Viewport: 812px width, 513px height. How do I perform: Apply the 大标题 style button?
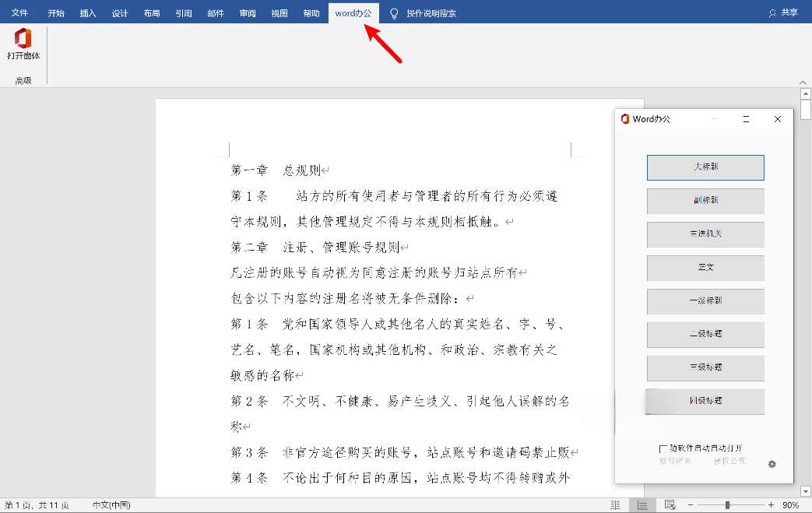(705, 167)
